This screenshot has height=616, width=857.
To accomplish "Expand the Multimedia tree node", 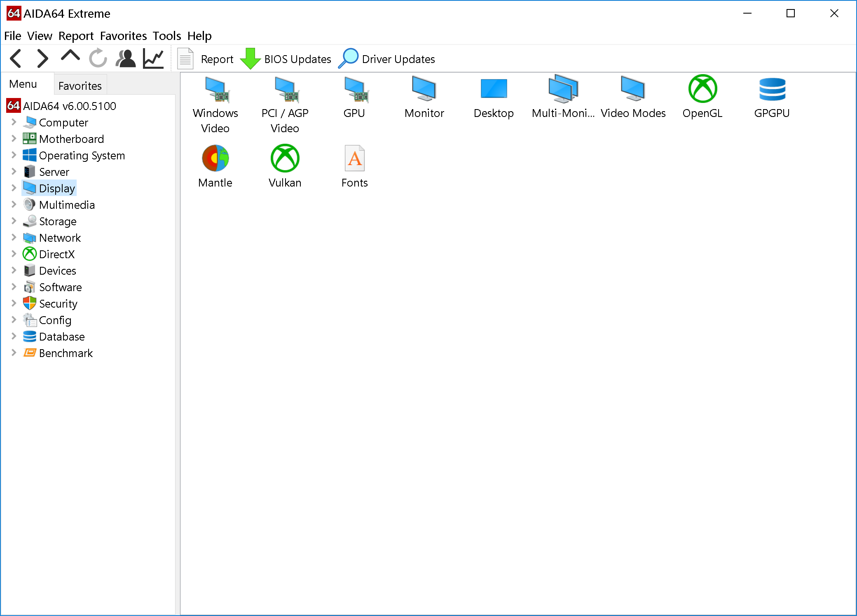I will pos(14,204).
